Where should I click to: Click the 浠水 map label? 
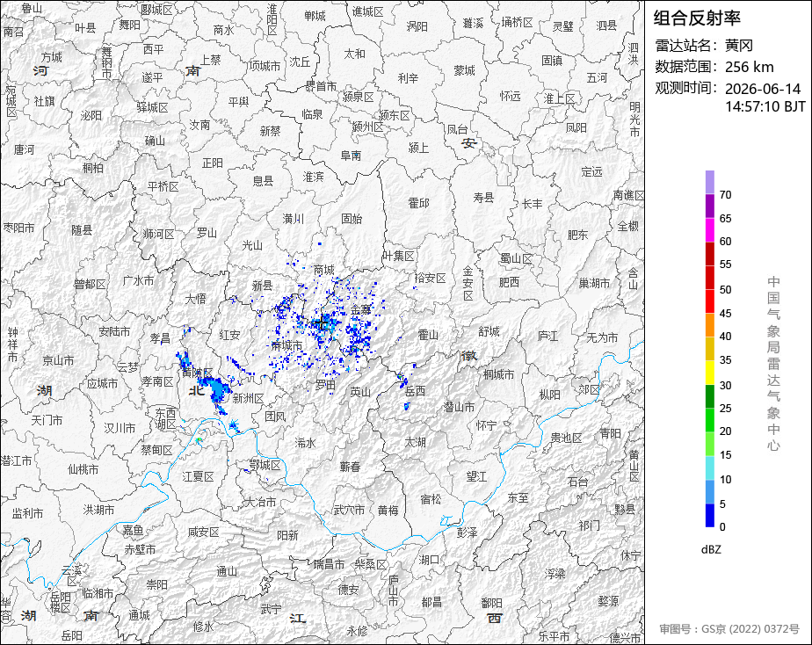[x=305, y=443]
